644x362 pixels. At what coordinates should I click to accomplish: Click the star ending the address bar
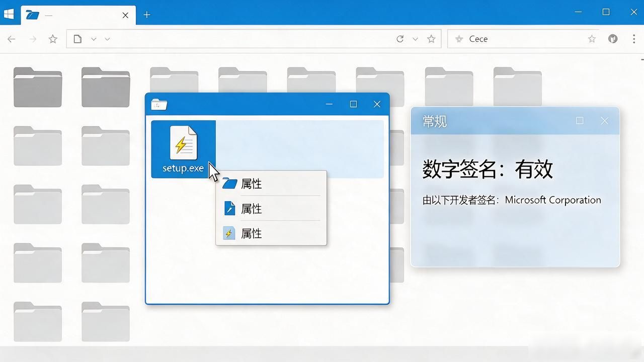tap(431, 39)
